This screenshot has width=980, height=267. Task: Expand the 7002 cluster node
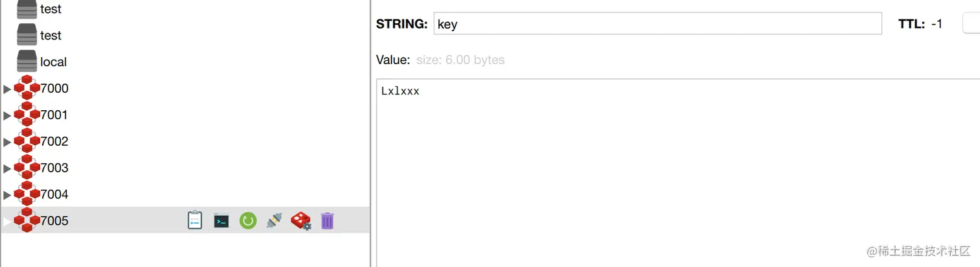[7, 143]
